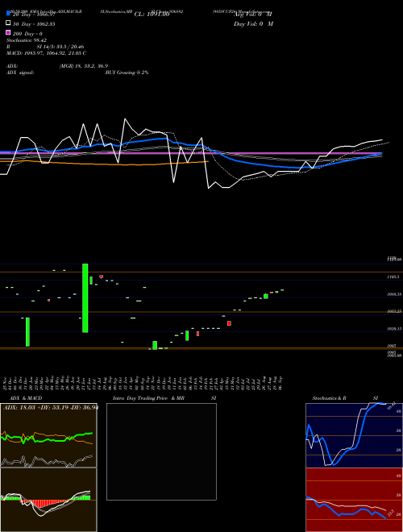Image resolution: width=403 pixels, height=532 pixels.
Task: Click the 'Day Vol: 0 M' label
Action: [253, 24]
